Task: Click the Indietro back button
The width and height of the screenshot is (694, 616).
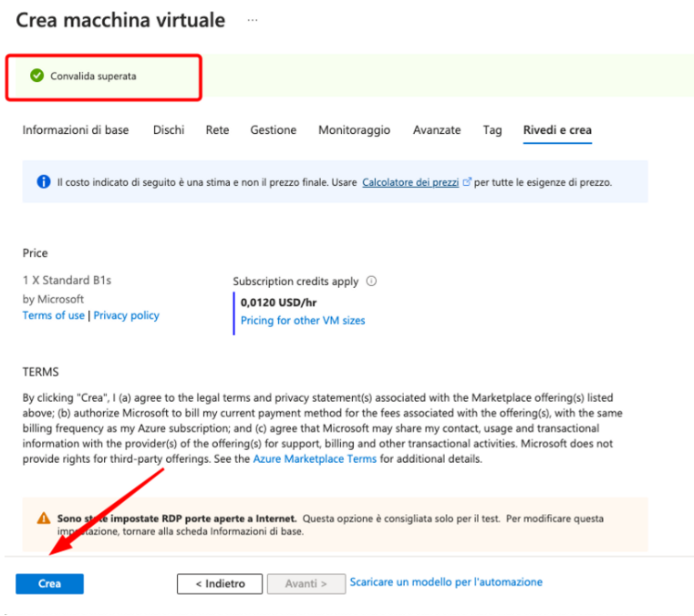Action: coord(219,583)
